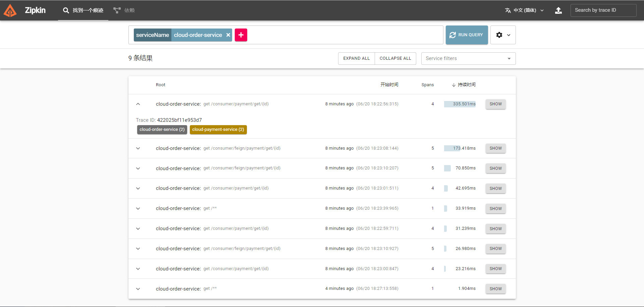Click the upload JSON trace icon
The image size is (644, 307).
pyautogui.click(x=558, y=10)
